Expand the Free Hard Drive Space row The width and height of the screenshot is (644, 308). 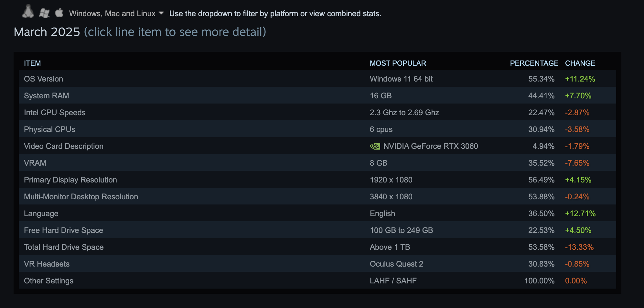point(317,230)
